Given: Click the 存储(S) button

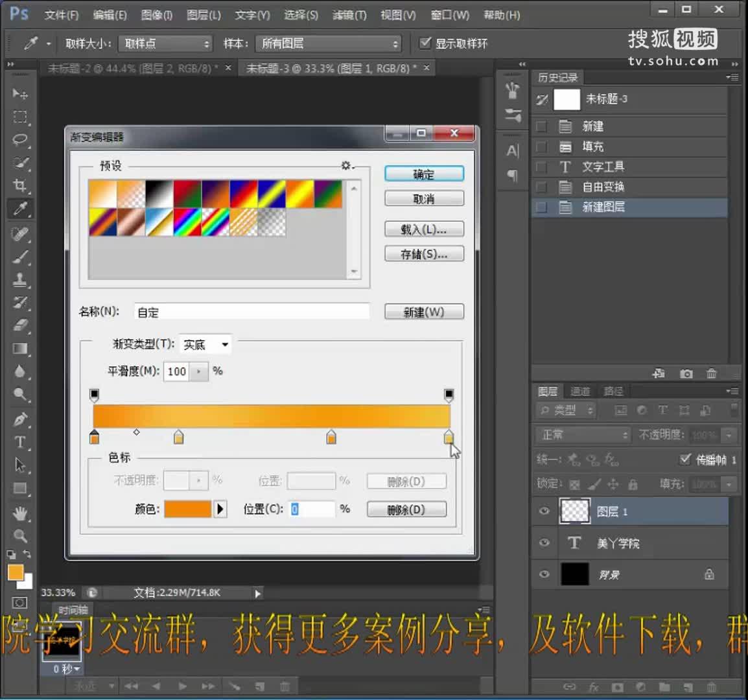Looking at the screenshot, I should (424, 253).
